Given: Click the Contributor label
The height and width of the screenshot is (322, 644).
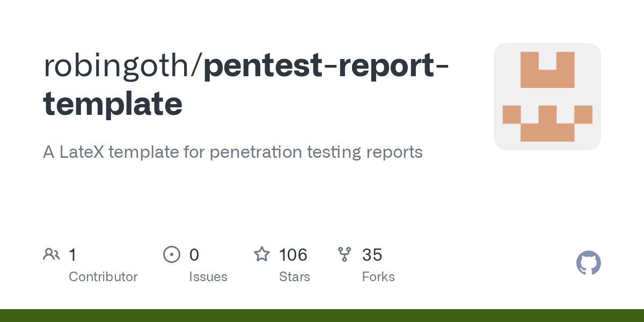Looking at the screenshot, I should click(x=103, y=277).
